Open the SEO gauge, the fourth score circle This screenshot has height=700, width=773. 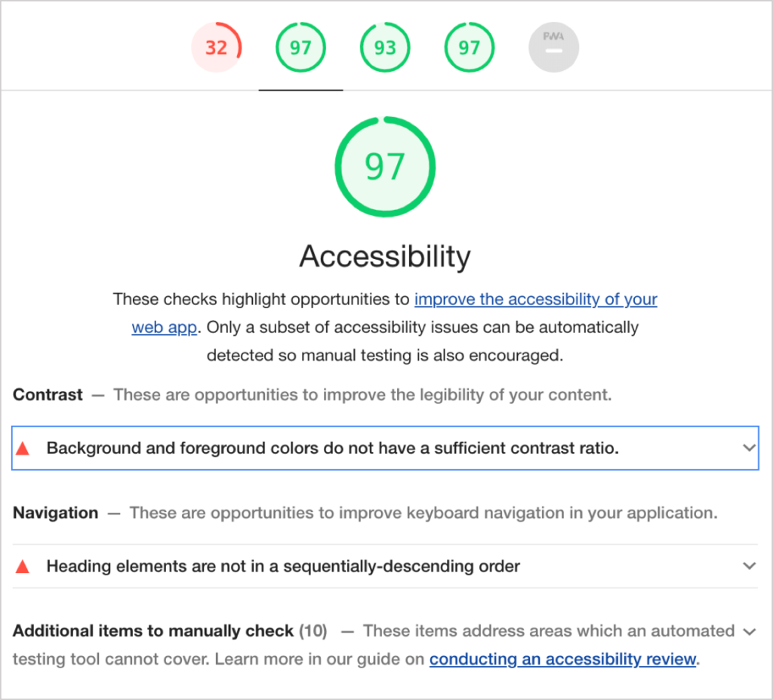coord(470,48)
